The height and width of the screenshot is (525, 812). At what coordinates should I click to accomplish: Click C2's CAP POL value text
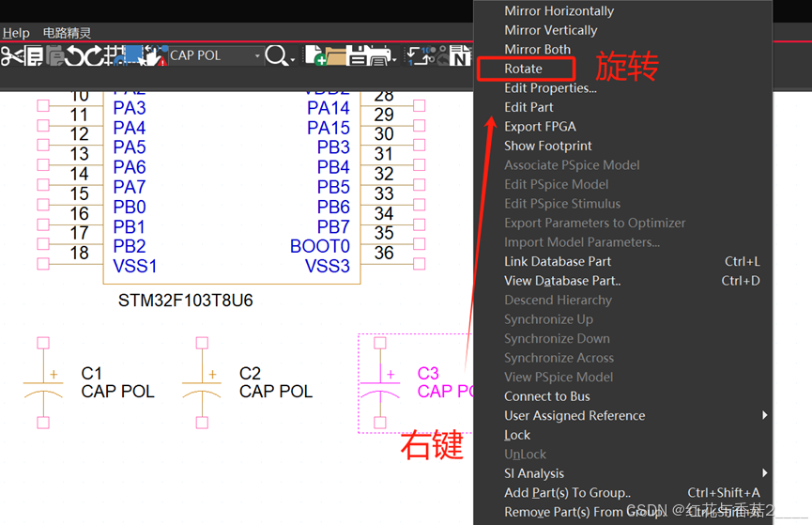point(276,392)
